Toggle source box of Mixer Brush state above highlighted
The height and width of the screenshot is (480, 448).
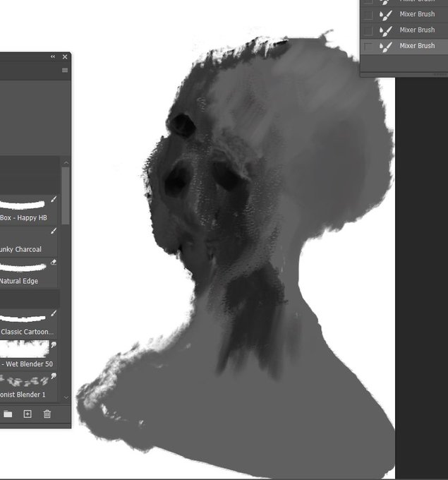[x=368, y=30]
